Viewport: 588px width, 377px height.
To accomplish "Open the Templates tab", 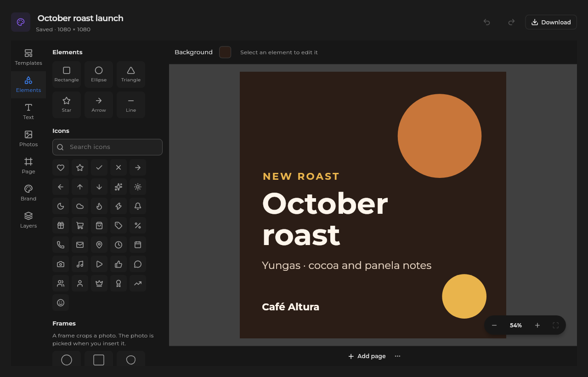I will tap(28, 57).
